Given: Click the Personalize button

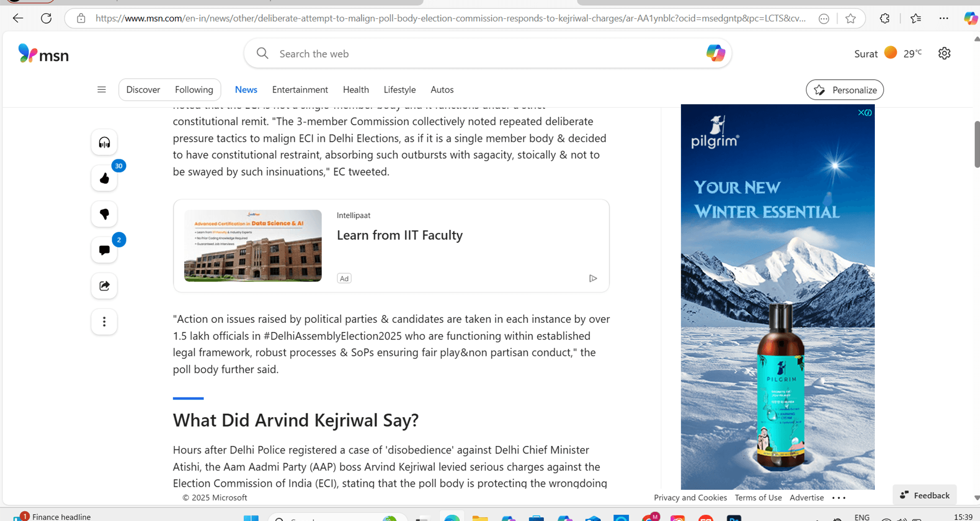Looking at the screenshot, I should [x=845, y=90].
